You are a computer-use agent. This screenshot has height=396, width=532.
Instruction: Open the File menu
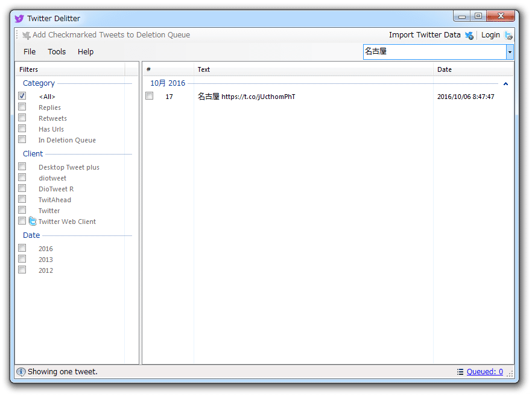tap(30, 52)
